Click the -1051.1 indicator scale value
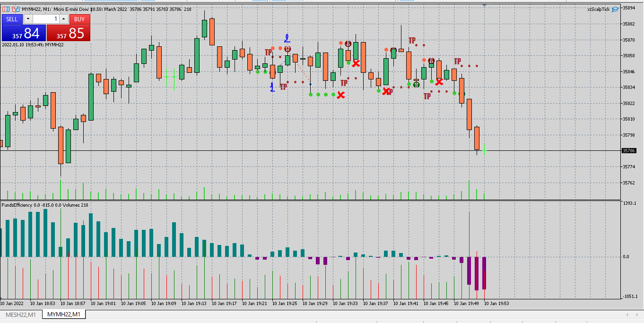 tap(630, 296)
